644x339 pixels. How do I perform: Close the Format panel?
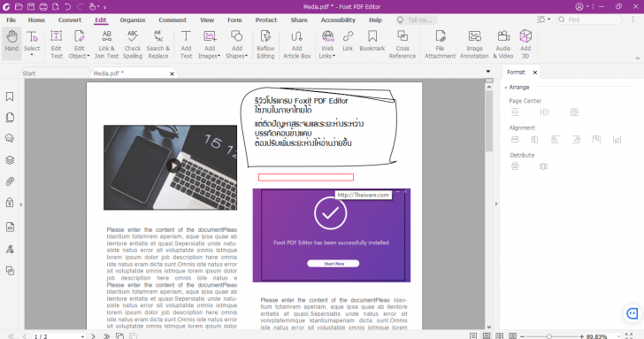click(534, 73)
